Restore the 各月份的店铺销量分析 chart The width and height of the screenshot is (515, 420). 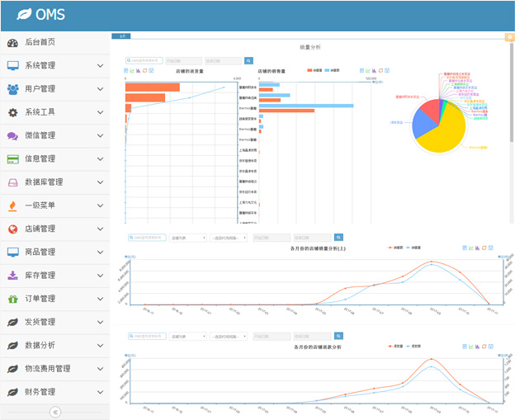coord(484,248)
